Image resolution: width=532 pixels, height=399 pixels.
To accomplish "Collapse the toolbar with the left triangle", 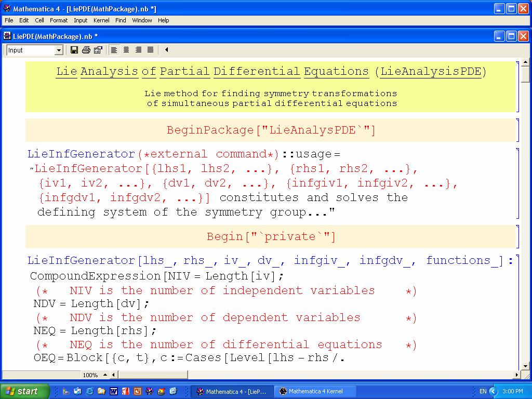I will [166, 50].
